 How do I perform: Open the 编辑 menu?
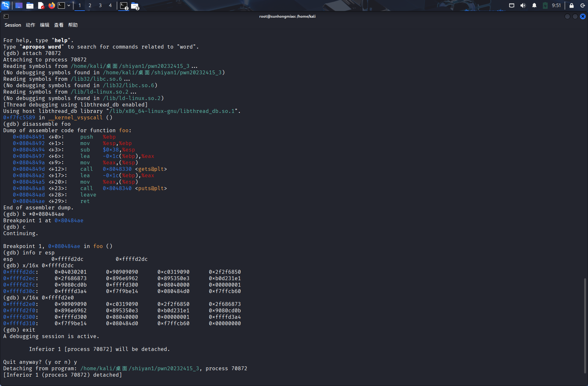(x=45, y=25)
